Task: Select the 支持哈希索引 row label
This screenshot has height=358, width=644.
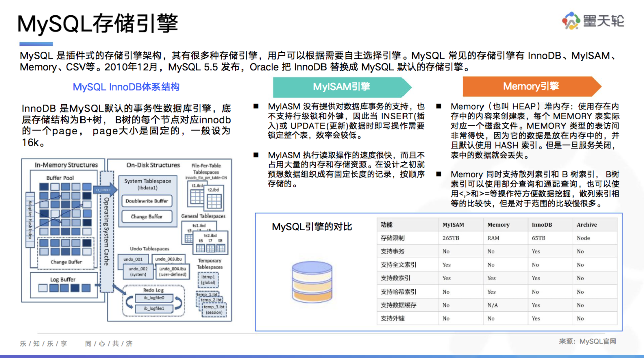Action: click(x=398, y=292)
